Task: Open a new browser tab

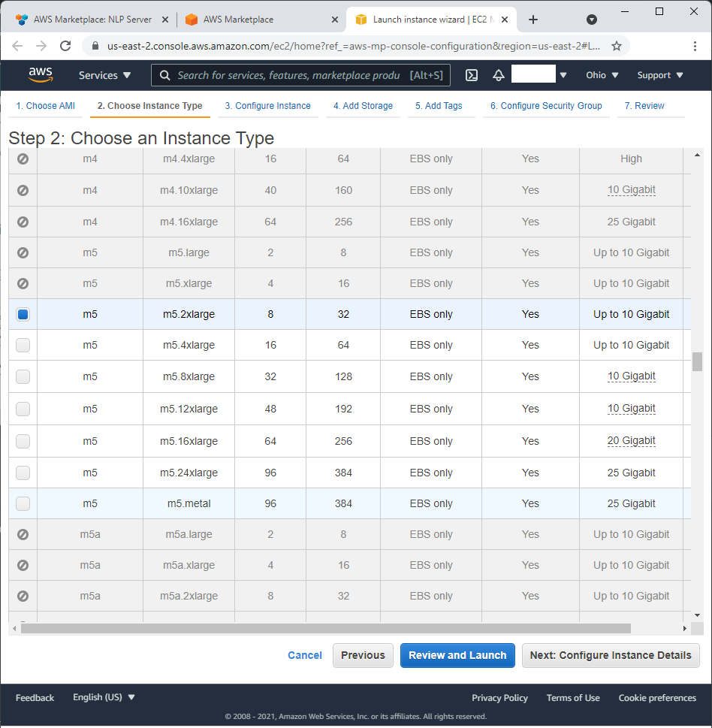Action: tap(533, 20)
